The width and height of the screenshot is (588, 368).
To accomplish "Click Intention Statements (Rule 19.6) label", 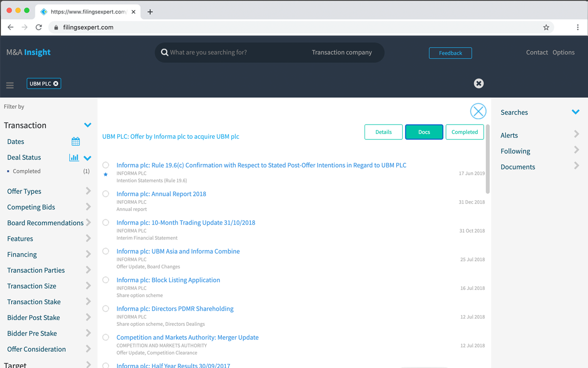I will click(x=151, y=181).
